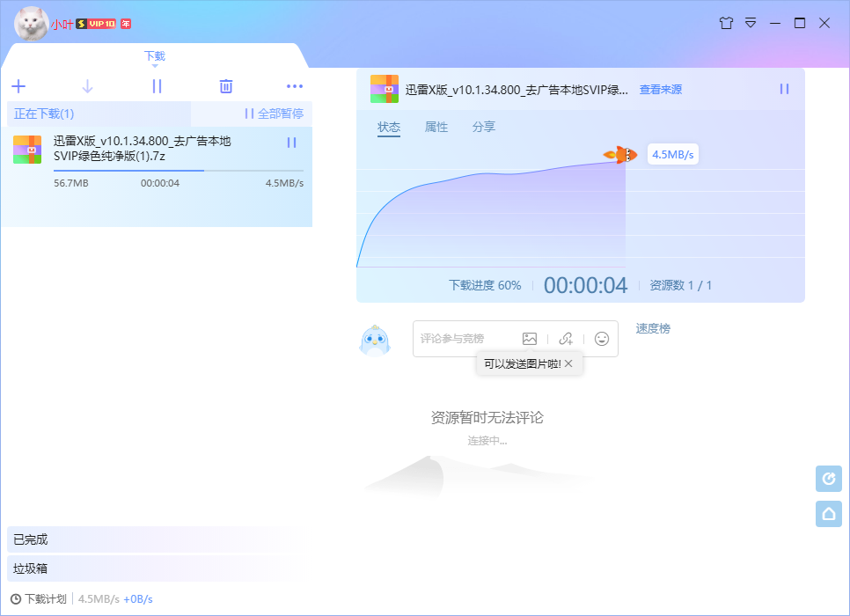This screenshot has height=616, width=850.
Task: Click the VIP10 badge
Action: pos(96,24)
